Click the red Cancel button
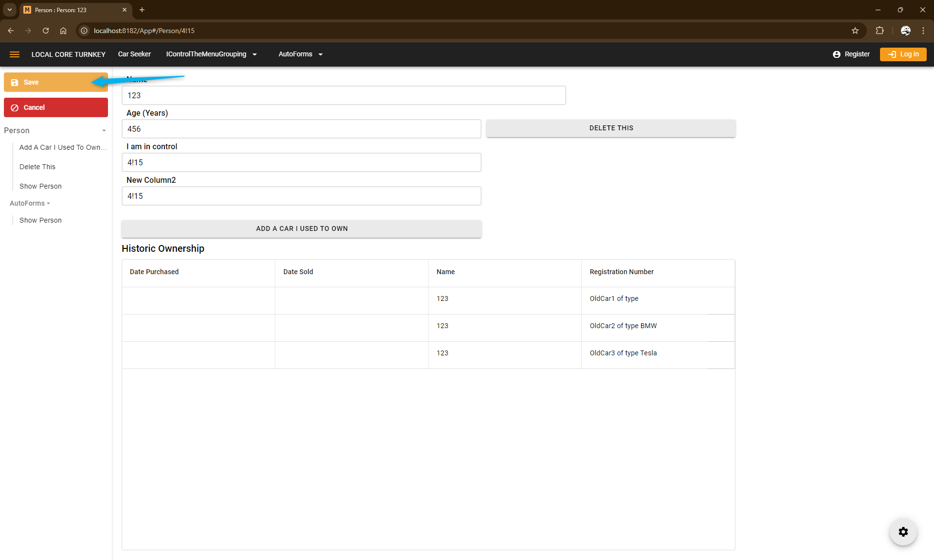Screen dimensions: 934x560 tap(56, 107)
